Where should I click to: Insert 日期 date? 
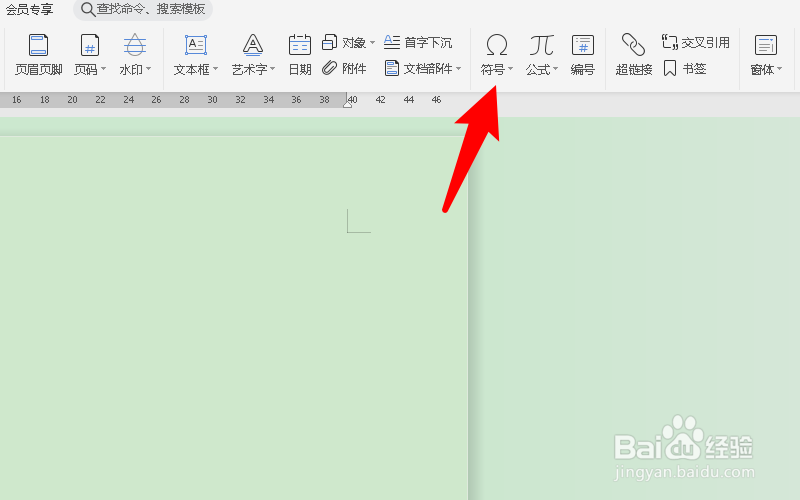[x=299, y=55]
